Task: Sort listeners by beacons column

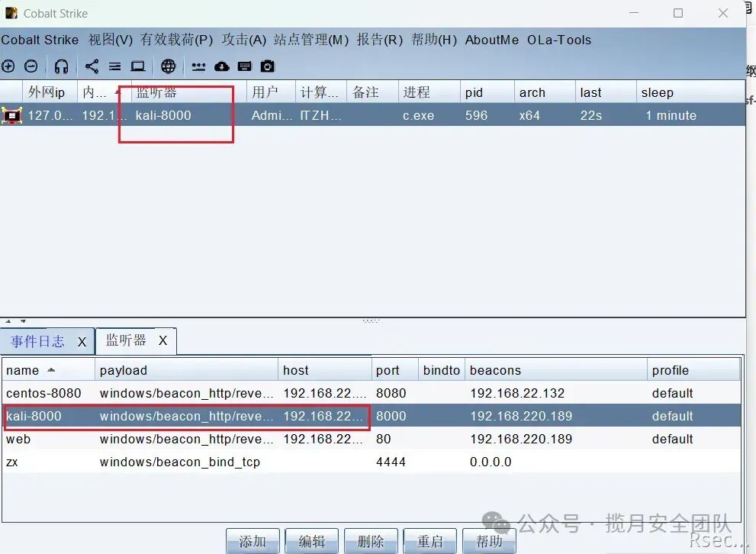Action: [x=556, y=370]
